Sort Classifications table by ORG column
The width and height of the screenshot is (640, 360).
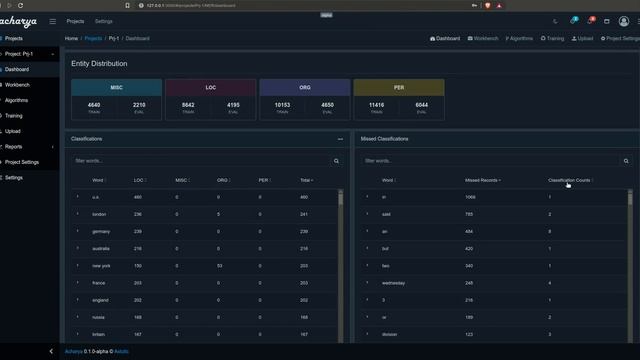pos(223,180)
